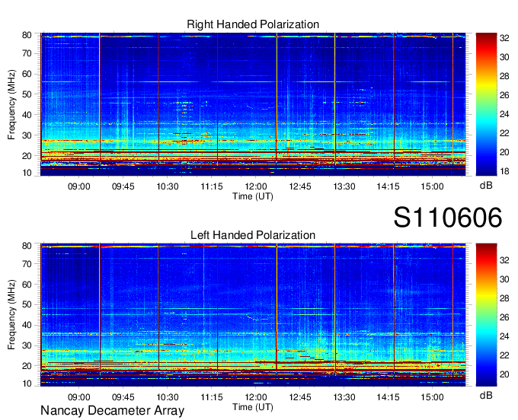The width and height of the screenshot is (518, 420).
Task: Click the 18 value on Right Handed colorbar
Action: coord(504,171)
